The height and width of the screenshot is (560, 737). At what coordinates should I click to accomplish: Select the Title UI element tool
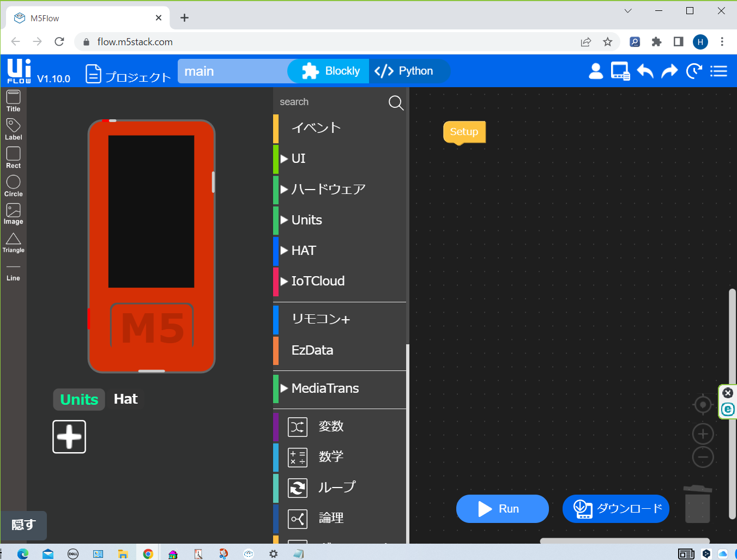pos(13,101)
